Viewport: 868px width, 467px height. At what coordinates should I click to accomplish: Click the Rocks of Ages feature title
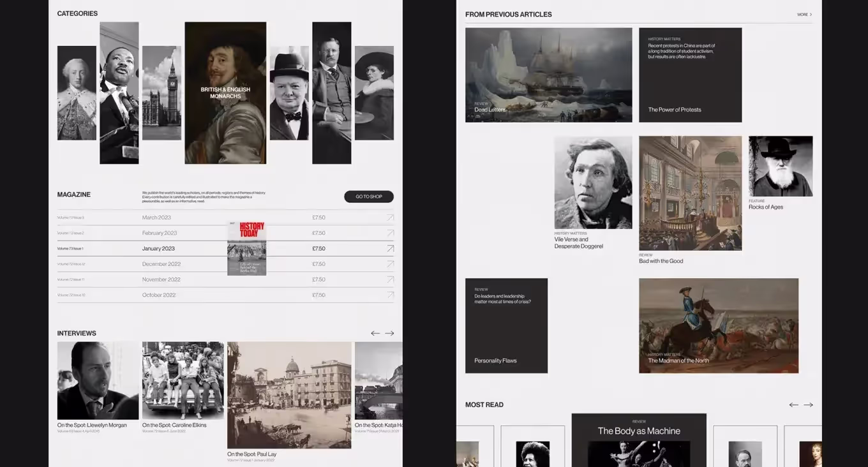[765, 207]
